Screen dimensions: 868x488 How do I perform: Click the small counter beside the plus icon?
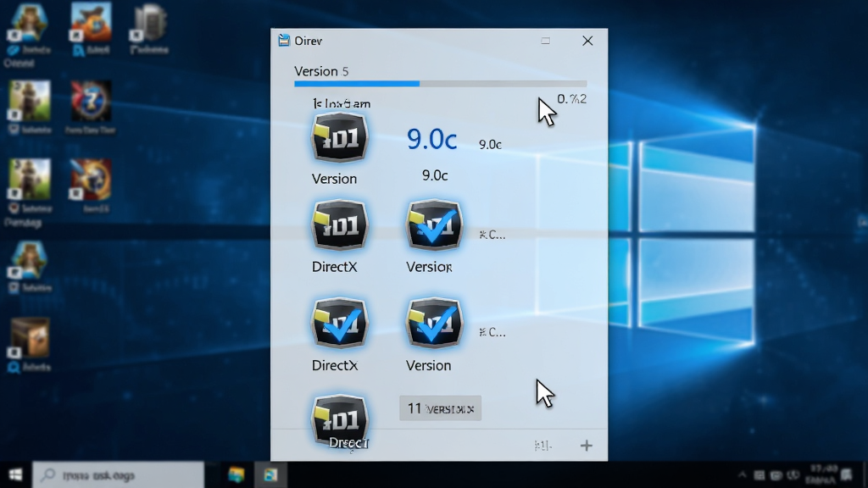pos(542,446)
